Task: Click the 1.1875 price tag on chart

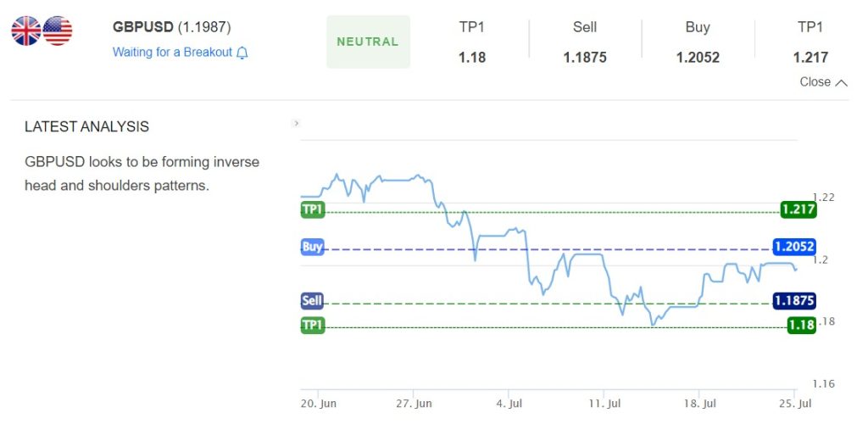Action: [793, 300]
